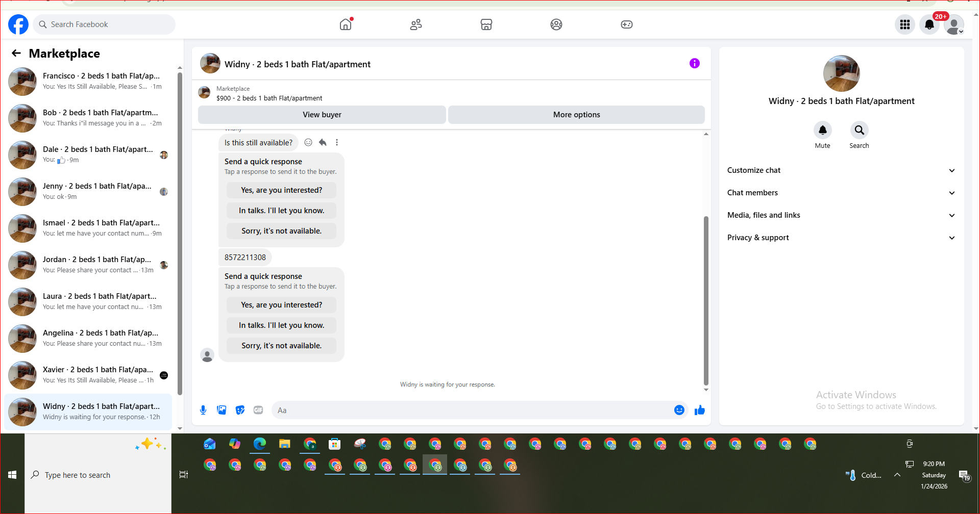980x514 pixels.
Task: Send first 'In talks. I'll let you know.' response
Action: (282, 211)
